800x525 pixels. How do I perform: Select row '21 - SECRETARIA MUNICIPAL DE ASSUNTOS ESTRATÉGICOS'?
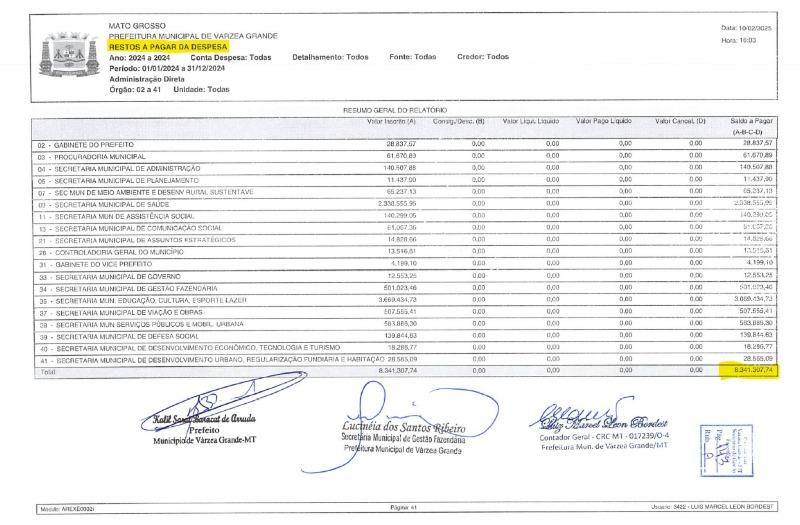click(x=405, y=240)
